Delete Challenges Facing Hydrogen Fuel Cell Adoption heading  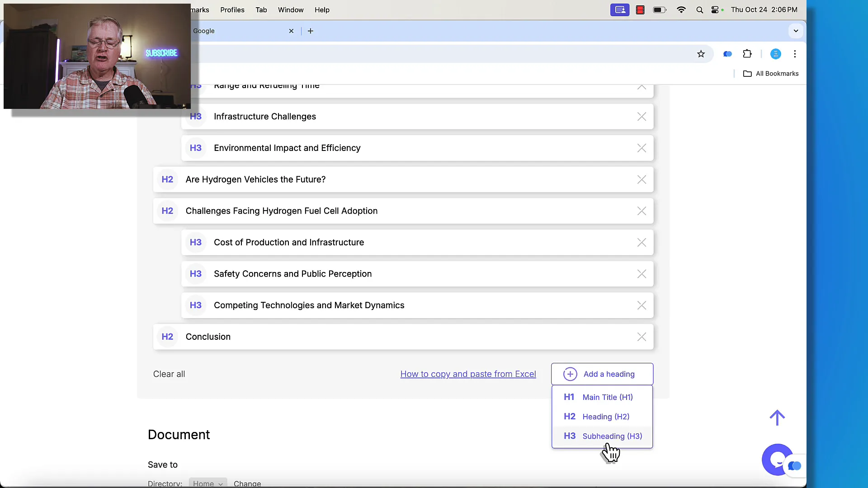[x=642, y=211]
